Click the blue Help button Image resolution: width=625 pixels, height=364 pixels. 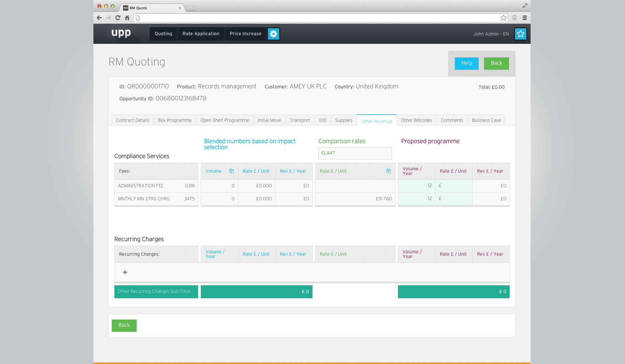(x=467, y=63)
